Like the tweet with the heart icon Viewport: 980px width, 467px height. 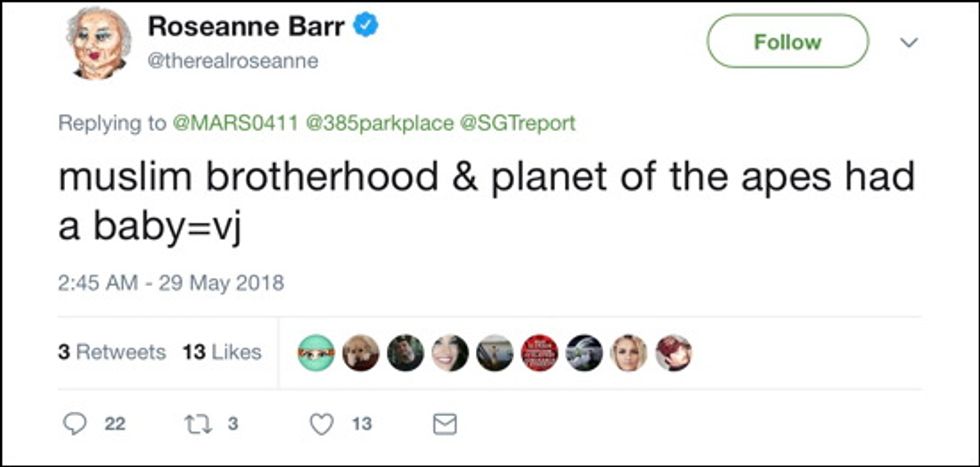click(321, 424)
